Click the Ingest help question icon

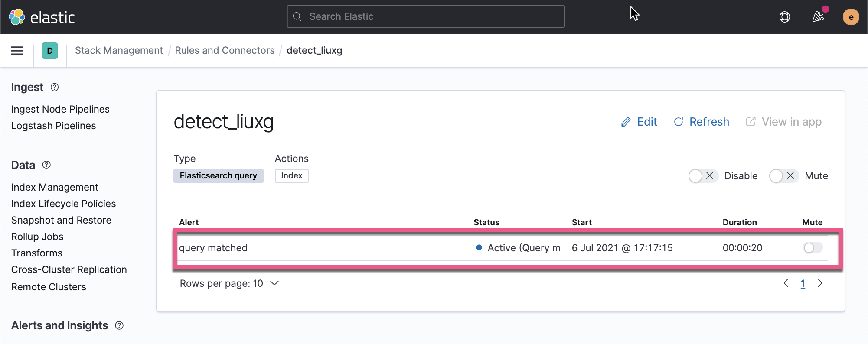point(55,87)
